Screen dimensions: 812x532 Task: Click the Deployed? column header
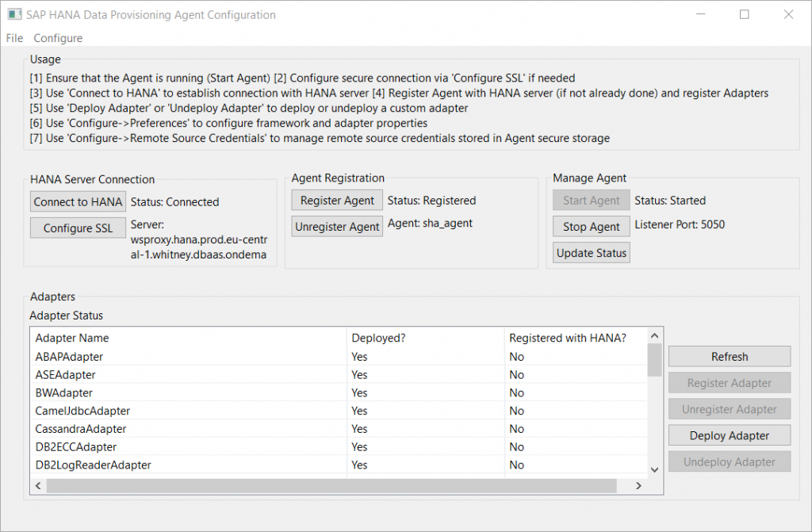click(x=425, y=338)
